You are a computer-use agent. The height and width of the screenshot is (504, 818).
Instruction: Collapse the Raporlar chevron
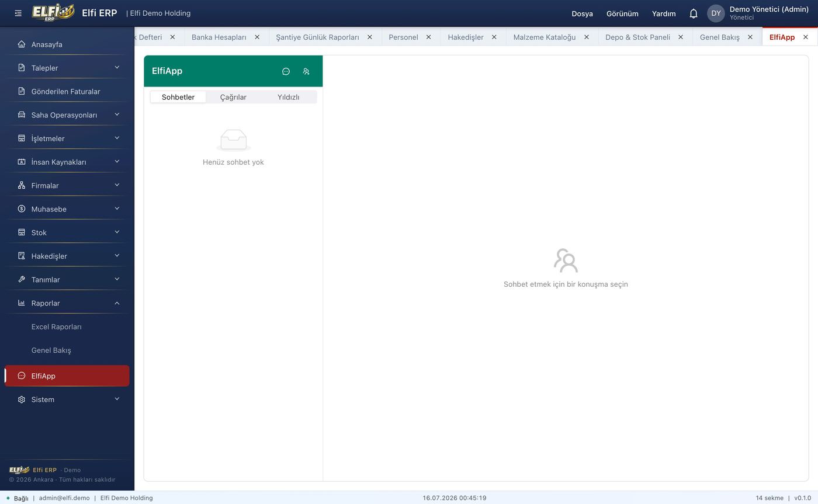(x=117, y=303)
